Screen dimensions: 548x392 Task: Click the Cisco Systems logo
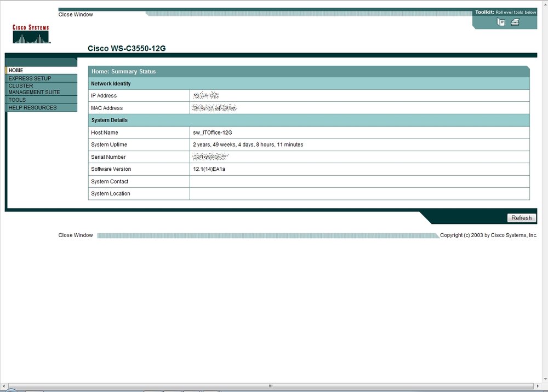pos(31,34)
